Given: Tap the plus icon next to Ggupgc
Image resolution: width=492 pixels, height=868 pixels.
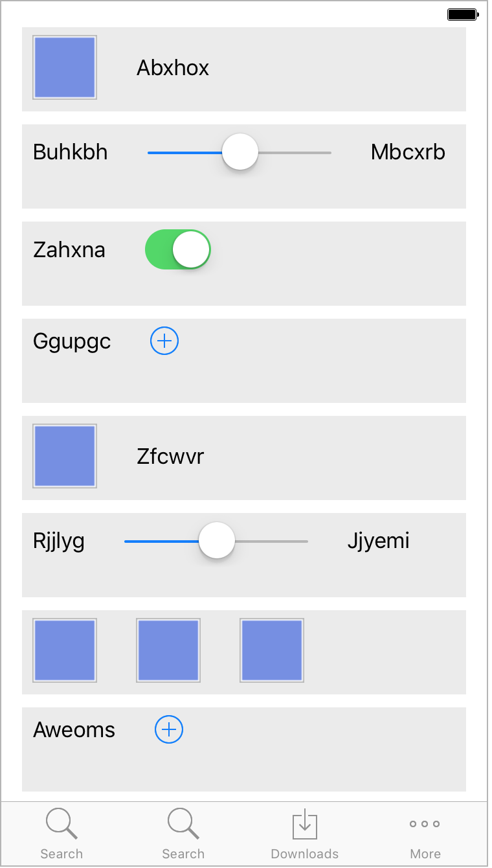Looking at the screenshot, I should click(x=164, y=341).
